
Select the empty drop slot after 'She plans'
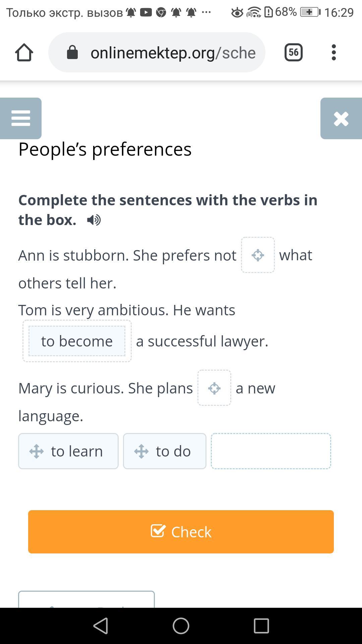click(x=214, y=388)
